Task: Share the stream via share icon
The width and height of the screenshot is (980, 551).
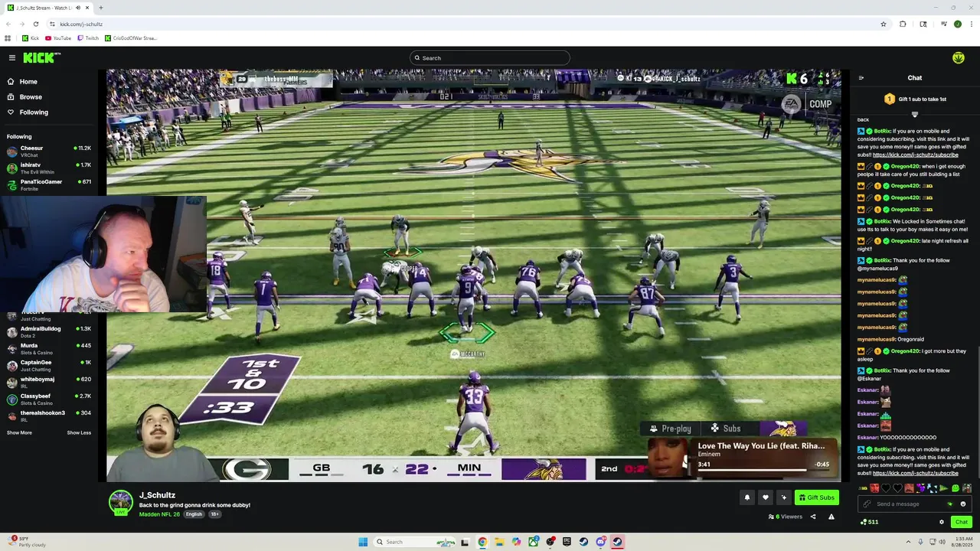Action: coord(813,517)
